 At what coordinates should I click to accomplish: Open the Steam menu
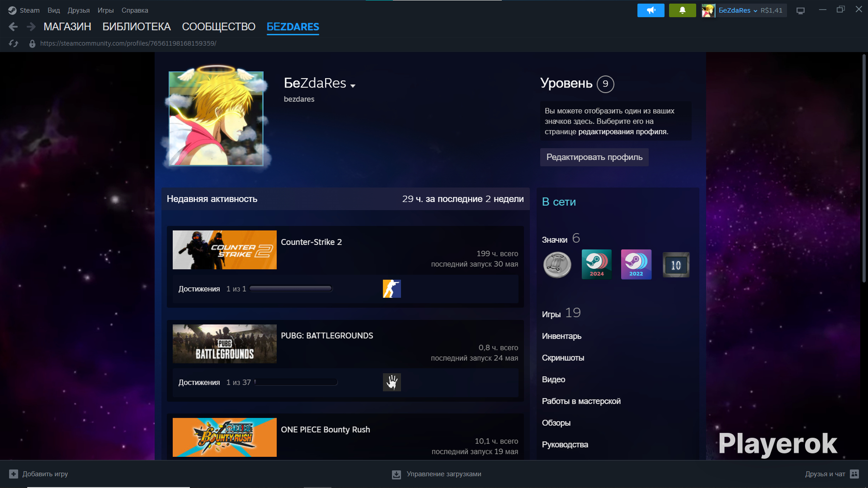(x=30, y=10)
